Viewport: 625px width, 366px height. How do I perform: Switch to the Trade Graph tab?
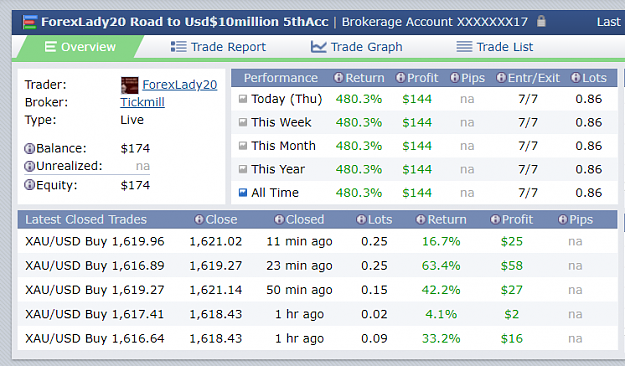coord(356,47)
